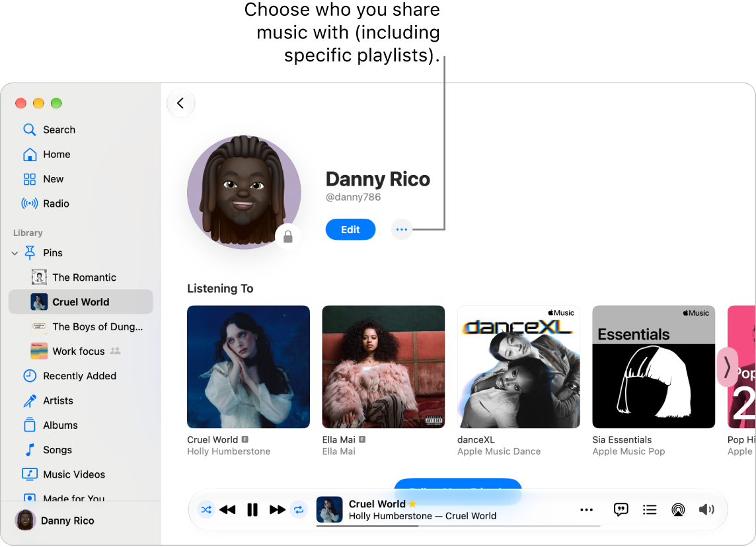The image size is (756, 547).
Task: Open the New section grid icon
Action: pos(30,179)
